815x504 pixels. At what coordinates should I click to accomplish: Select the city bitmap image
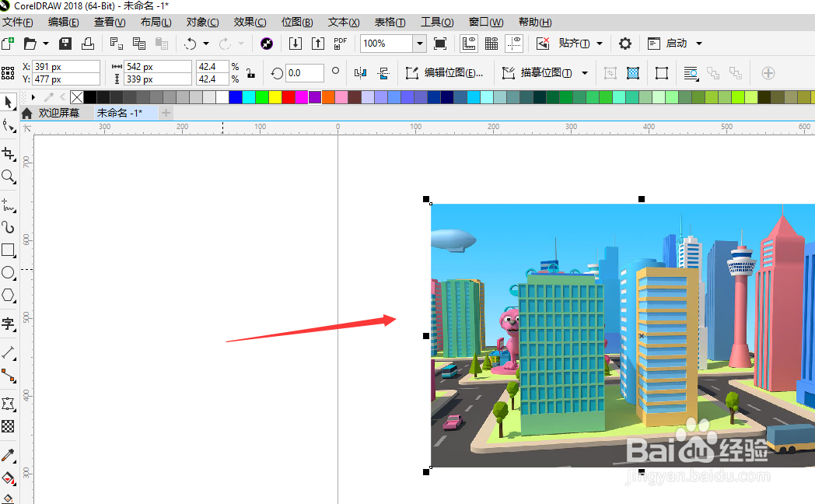point(623,336)
